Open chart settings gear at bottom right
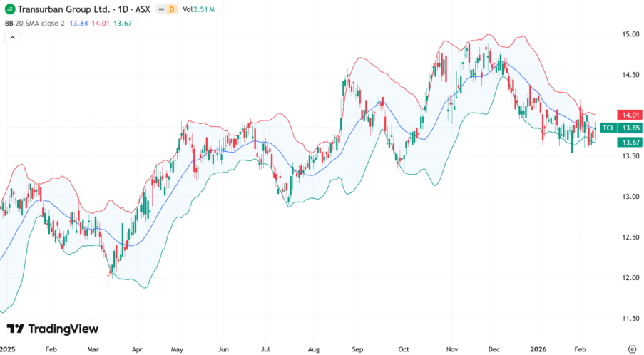The height and width of the screenshot is (355, 644). pos(631,349)
